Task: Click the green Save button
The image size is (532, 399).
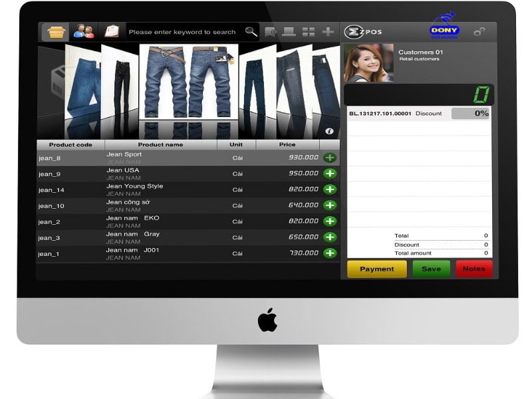Action: (x=431, y=269)
